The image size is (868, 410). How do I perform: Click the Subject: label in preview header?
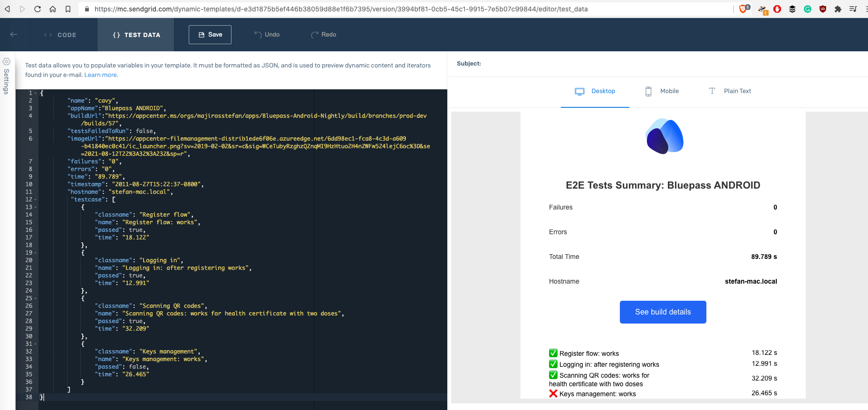[469, 64]
